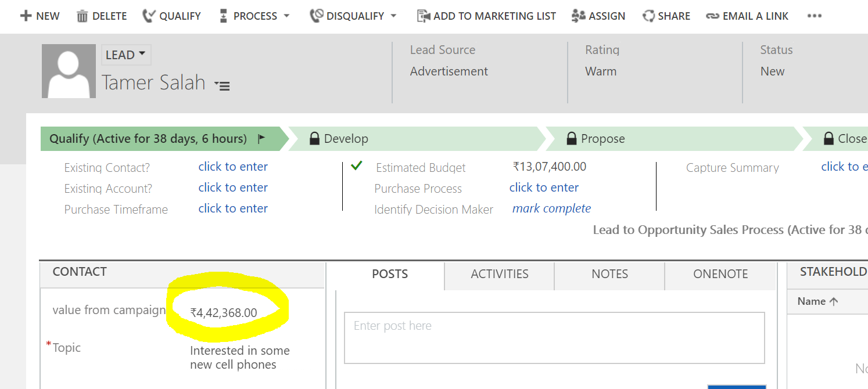The image size is (868, 389).
Task: Click to enter Purchase Process value
Action: (544, 188)
